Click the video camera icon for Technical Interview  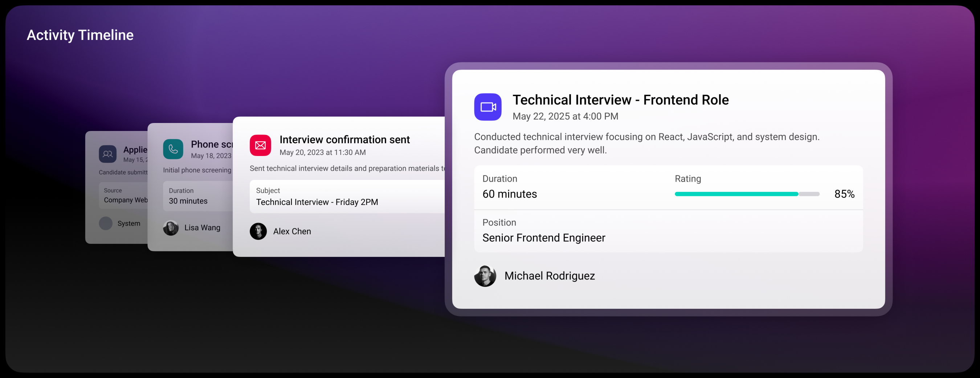click(x=487, y=107)
